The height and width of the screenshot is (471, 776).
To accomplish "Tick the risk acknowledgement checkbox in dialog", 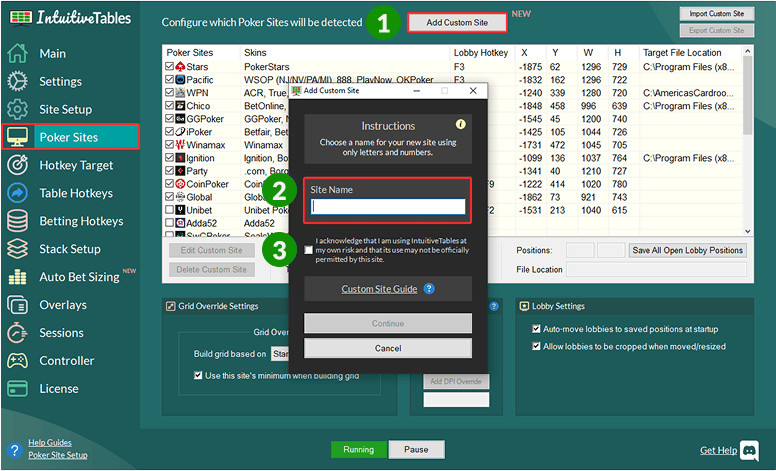I will pyautogui.click(x=308, y=250).
